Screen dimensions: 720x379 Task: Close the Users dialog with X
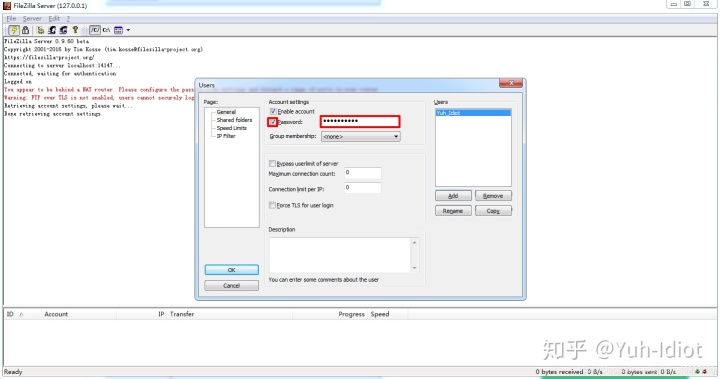click(511, 83)
